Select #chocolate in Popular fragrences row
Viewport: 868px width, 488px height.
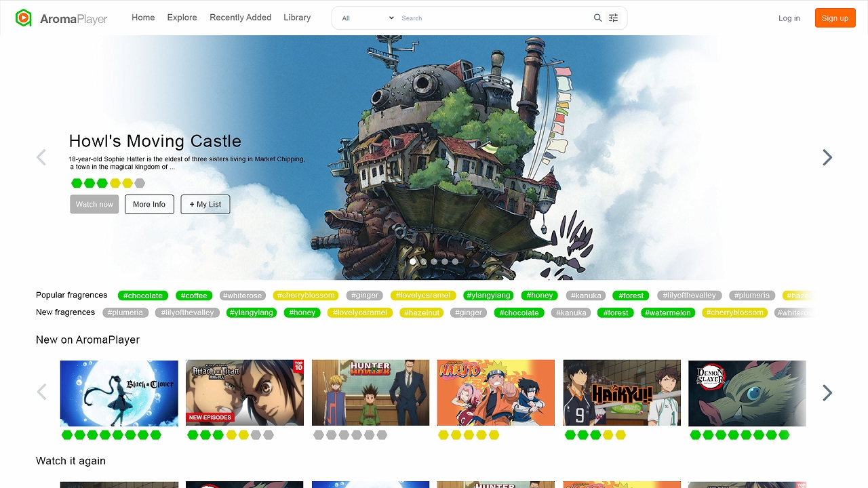click(x=144, y=296)
